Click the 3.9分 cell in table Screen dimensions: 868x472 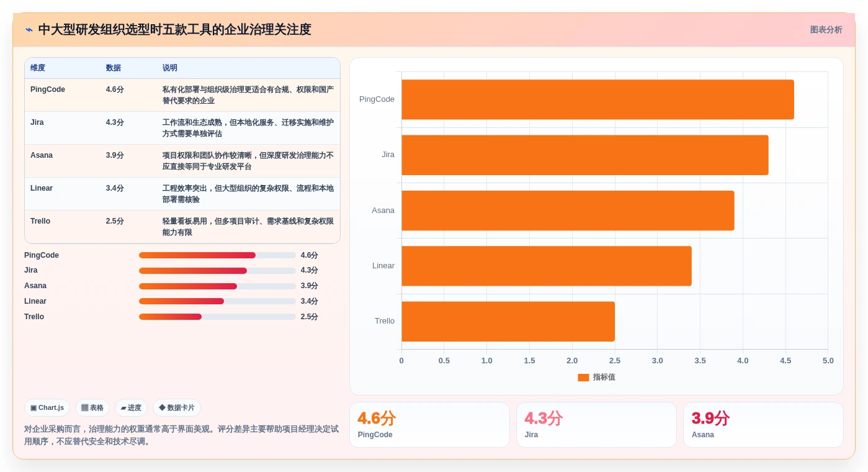(115, 155)
